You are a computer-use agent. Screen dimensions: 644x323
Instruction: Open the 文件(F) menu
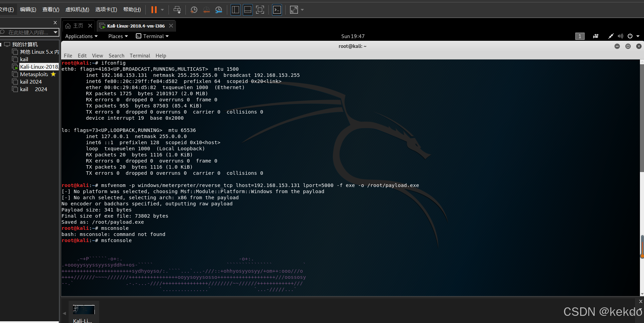(x=6, y=10)
